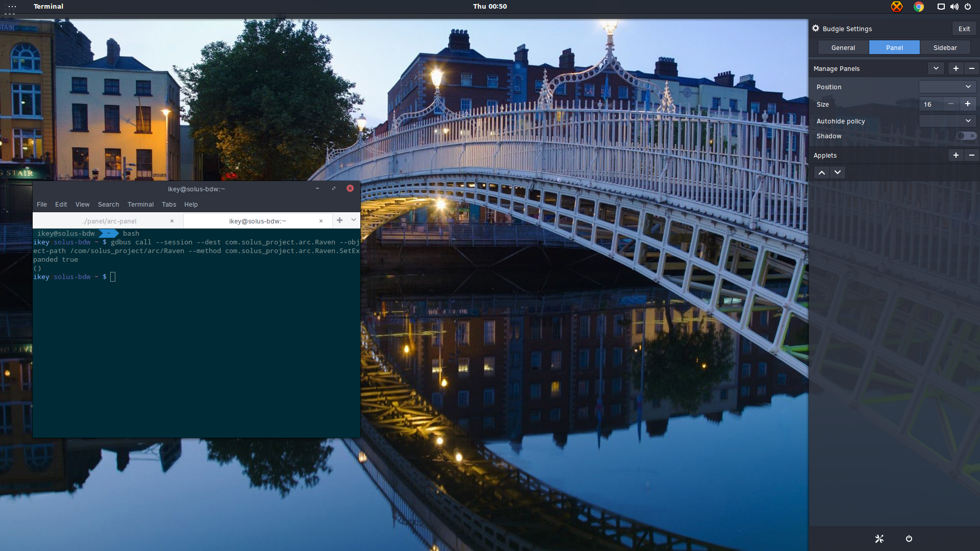Image resolution: width=980 pixels, height=551 pixels.
Task: Open the Manage Panels dropdown
Action: click(x=936, y=68)
